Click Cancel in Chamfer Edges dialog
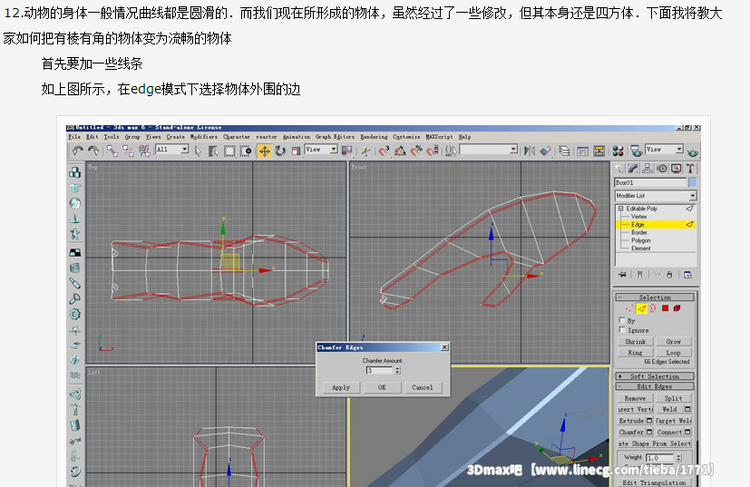This screenshot has width=750, height=487. tap(422, 387)
